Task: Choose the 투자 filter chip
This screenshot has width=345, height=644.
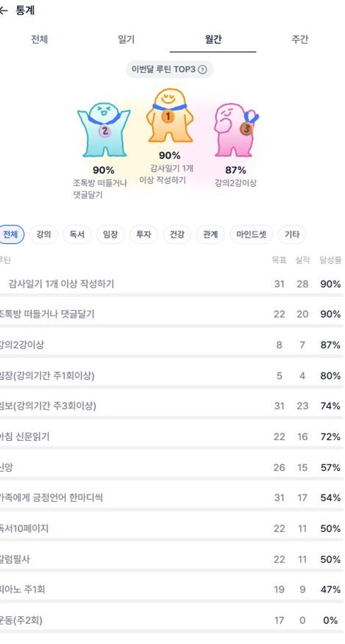Action: click(x=144, y=235)
